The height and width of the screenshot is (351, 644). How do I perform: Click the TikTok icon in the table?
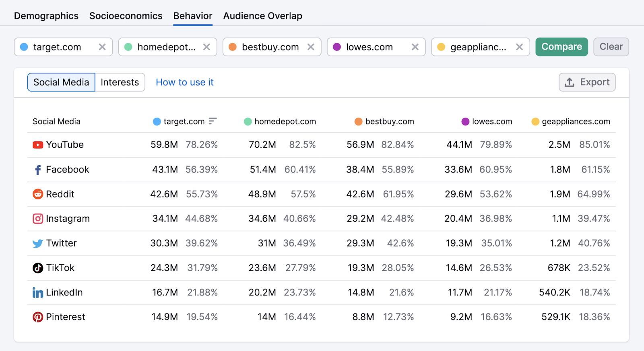click(x=38, y=268)
